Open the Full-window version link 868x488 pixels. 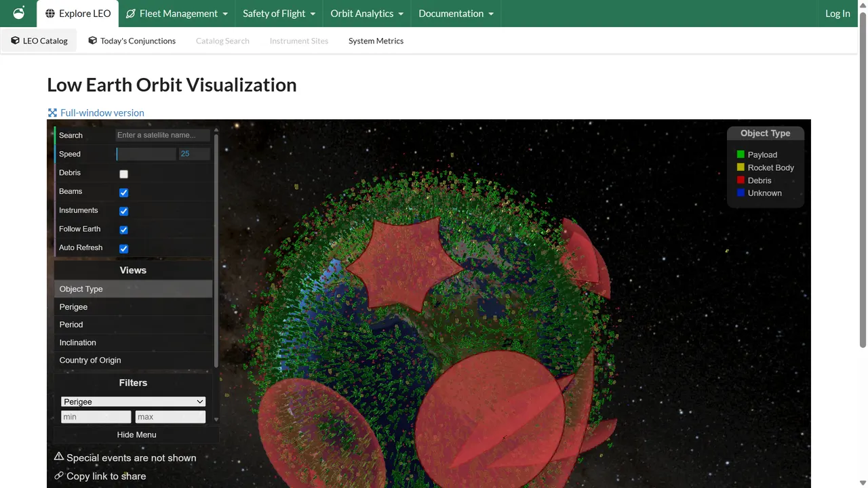[96, 113]
